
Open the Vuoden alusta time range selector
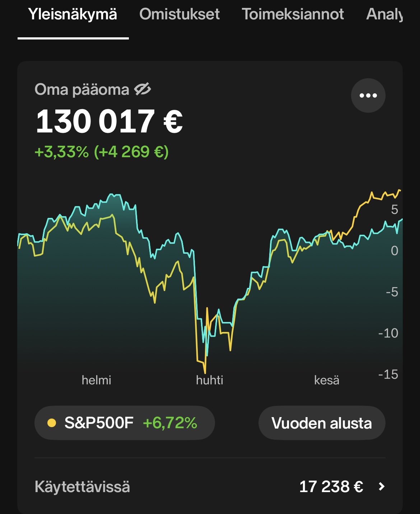point(322,423)
